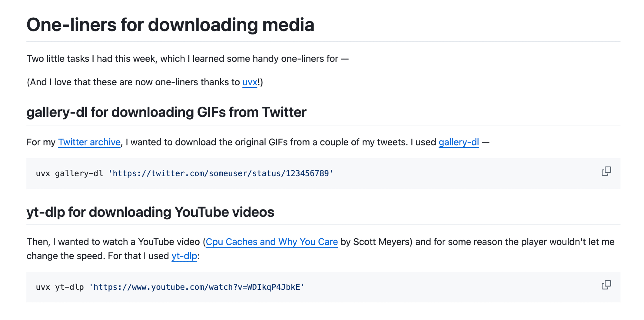Click the yt-dlp link before the colon
The height and width of the screenshot is (320, 644).
(x=184, y=256)
